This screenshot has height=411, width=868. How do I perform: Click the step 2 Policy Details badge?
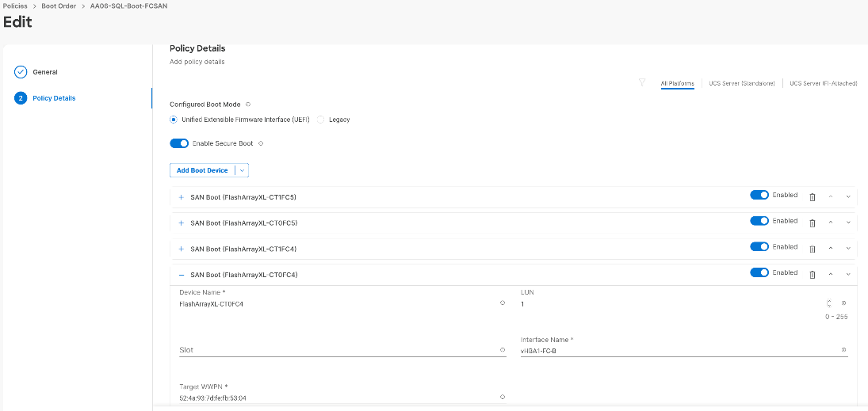coord(21,98)
